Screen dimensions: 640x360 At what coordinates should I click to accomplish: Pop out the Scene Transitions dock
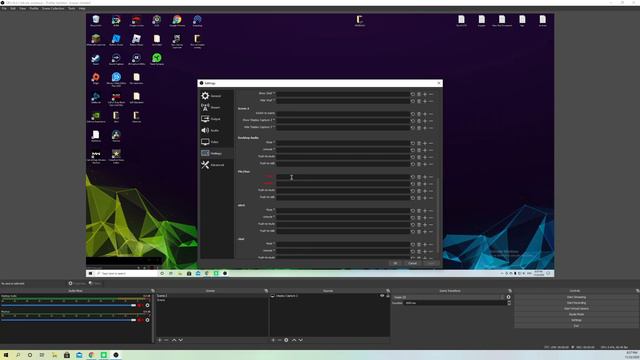(510, 291)
